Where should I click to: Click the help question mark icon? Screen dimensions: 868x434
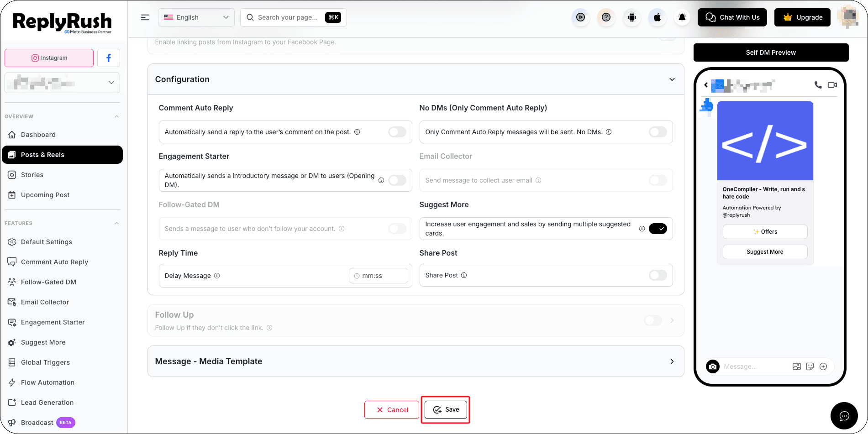[x=606, y=17]
